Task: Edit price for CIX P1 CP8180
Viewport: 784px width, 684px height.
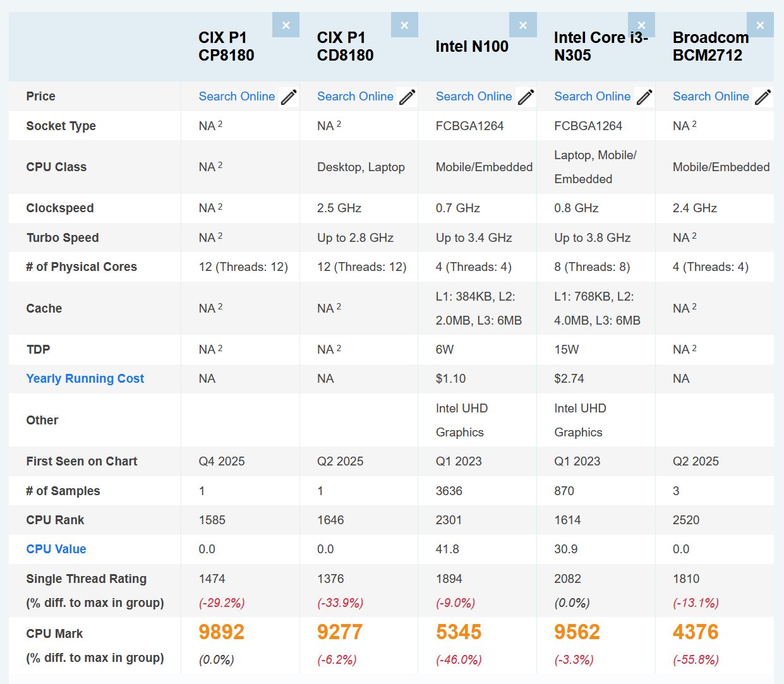Action: coord(289,97)
